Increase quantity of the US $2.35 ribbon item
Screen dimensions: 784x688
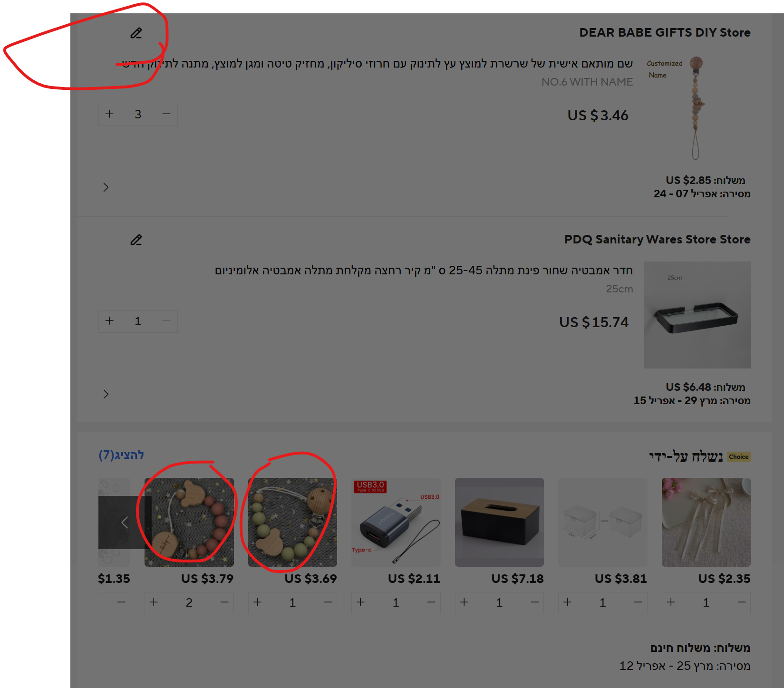click(x=671, y=602)
